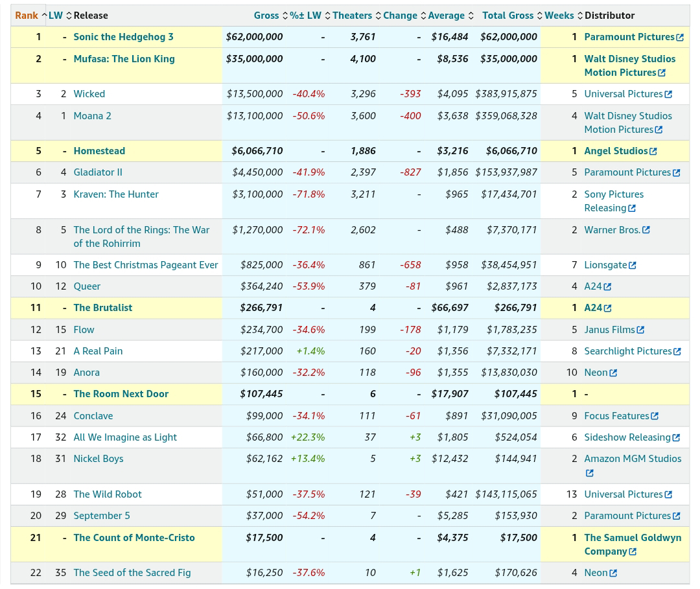The width and height of the screenshot is (700, 589).
Task: Open A Real Pain release link
Action: 99,351
